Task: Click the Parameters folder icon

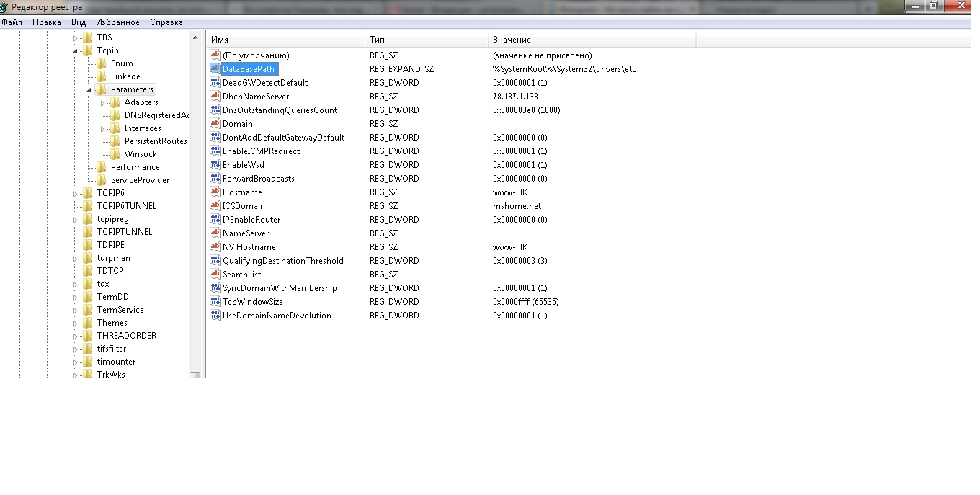Action: pyautogui.click(x=102, y=89)
